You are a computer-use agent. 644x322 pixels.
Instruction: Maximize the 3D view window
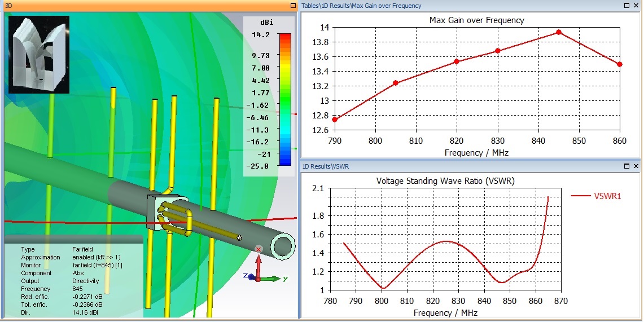click(x=293, y=6)
